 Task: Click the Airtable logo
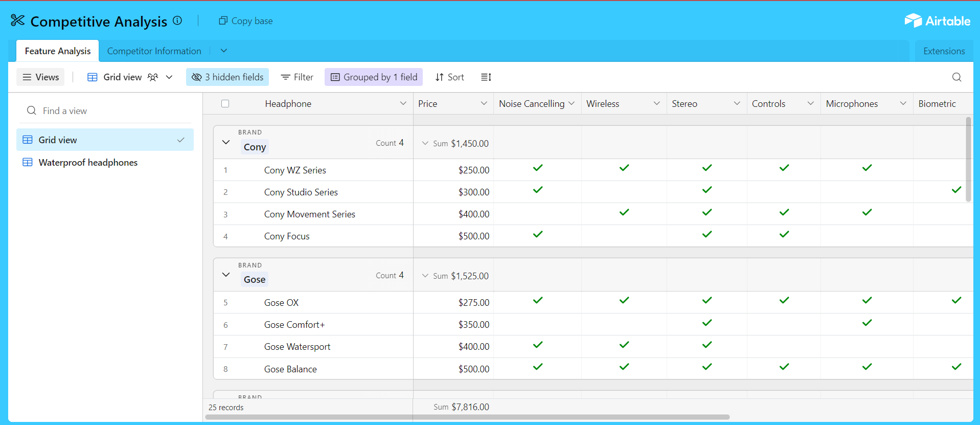937,20
